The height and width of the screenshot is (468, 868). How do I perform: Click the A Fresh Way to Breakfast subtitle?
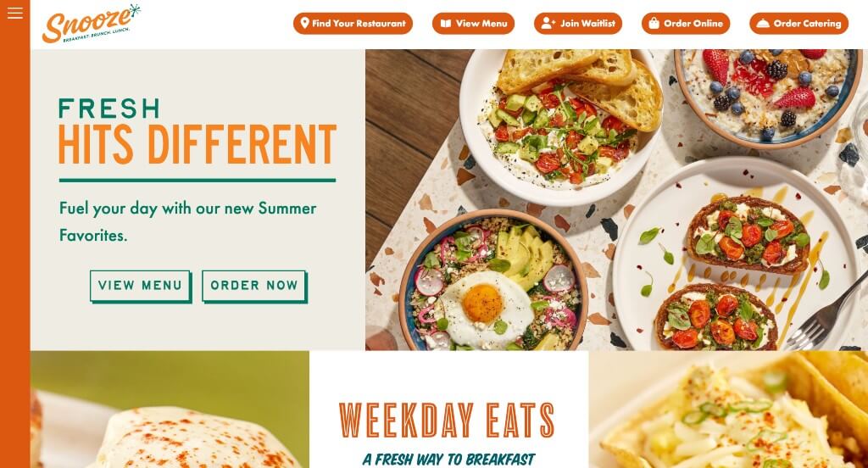449,460
